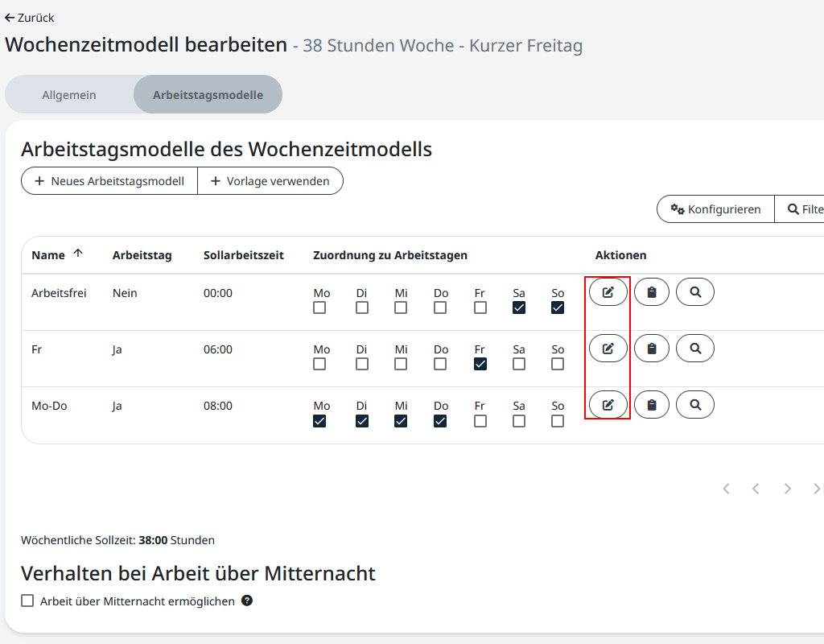The width and height of the screenshot is (824, 644).
Task: Enable Arbeit über Mitternacht ermöglichen
Action: [x=27, y=601]
